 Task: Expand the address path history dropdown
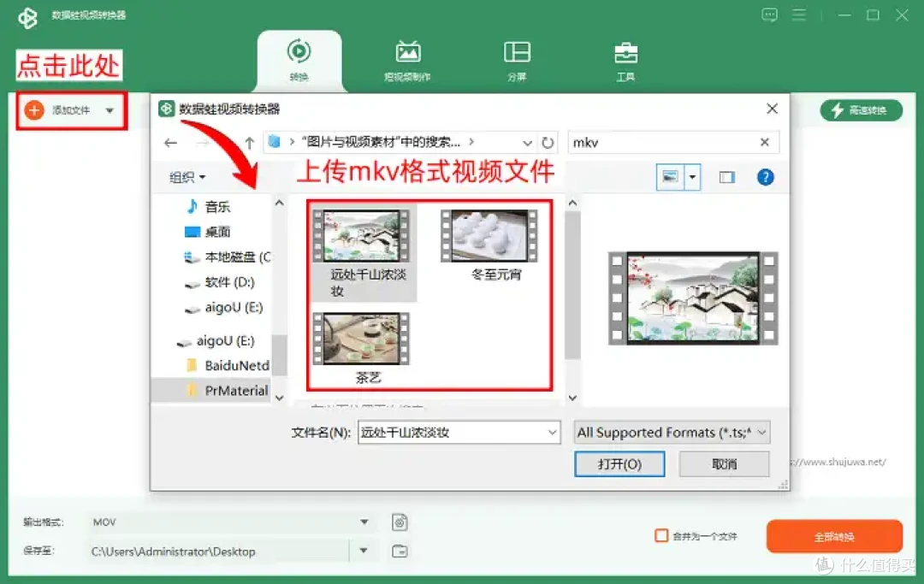(527, 143)
